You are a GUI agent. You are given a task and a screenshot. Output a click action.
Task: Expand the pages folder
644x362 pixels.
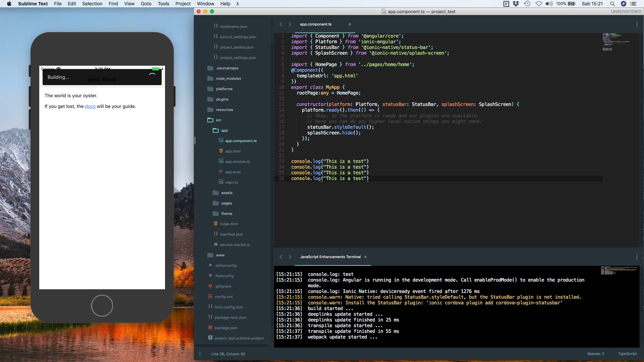[x=226, y=203]
